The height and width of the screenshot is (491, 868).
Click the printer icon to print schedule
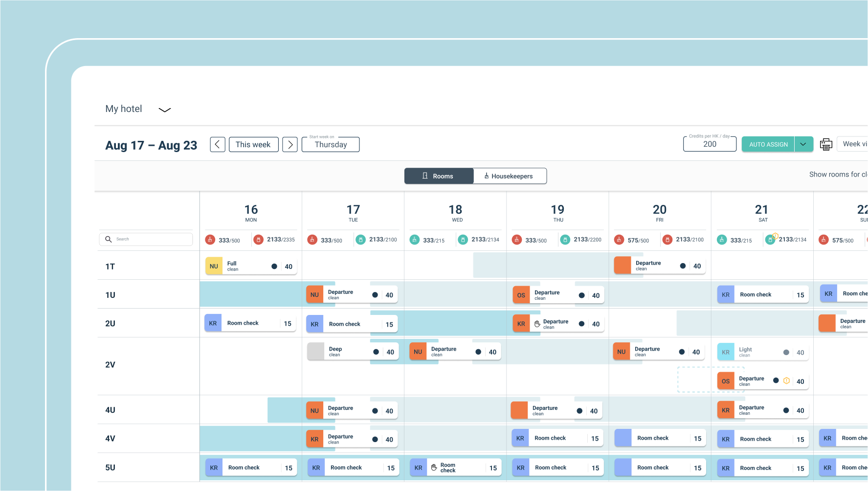click(x=826, y=144)
